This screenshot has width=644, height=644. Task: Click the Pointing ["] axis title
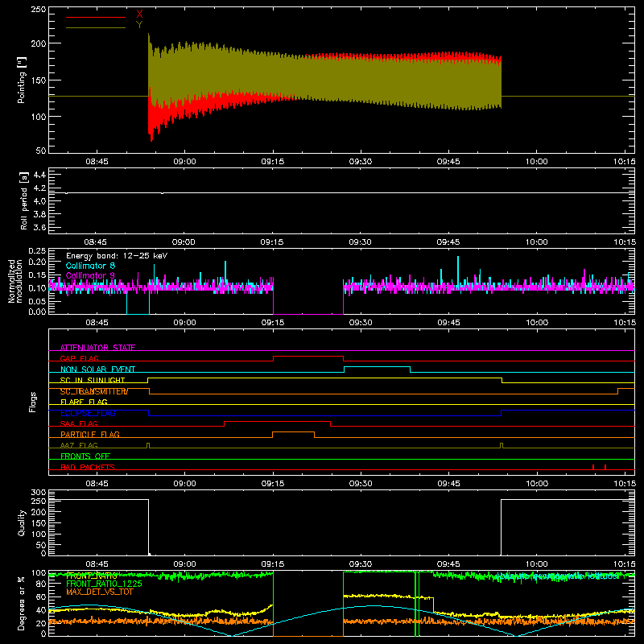[x=22, y=80]
